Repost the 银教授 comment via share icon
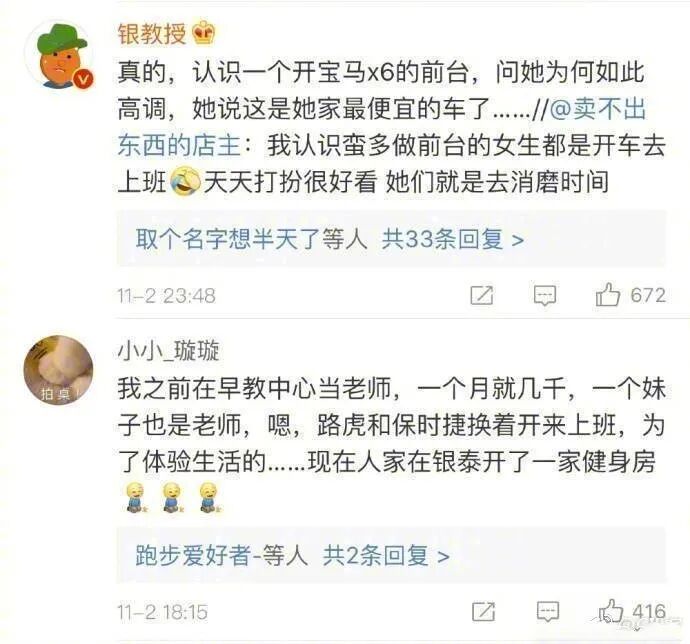Viewport: 690px width, 644px height. tap(481, 295)
